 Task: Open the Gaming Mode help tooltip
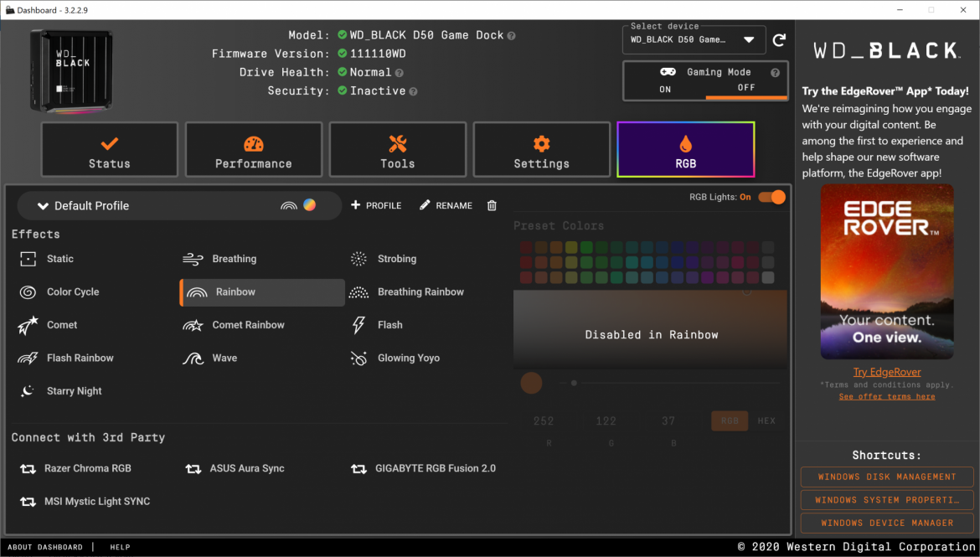tap(775, 73)
